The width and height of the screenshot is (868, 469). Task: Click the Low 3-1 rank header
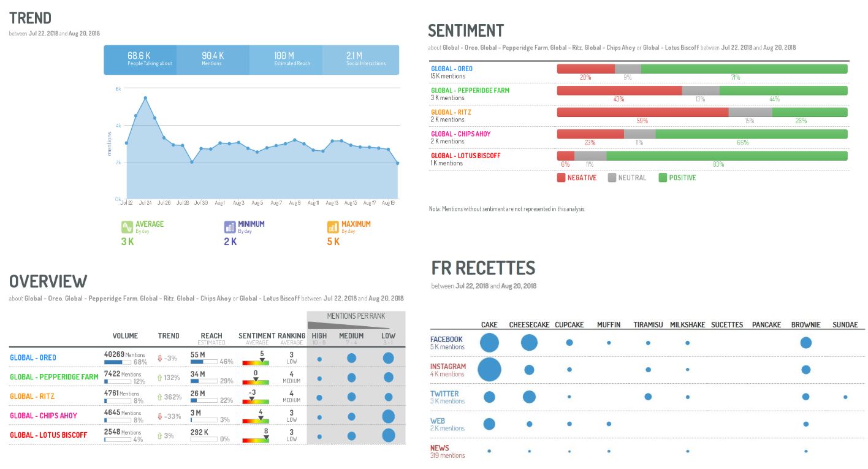pyautogui.click(x=388, y=338)
